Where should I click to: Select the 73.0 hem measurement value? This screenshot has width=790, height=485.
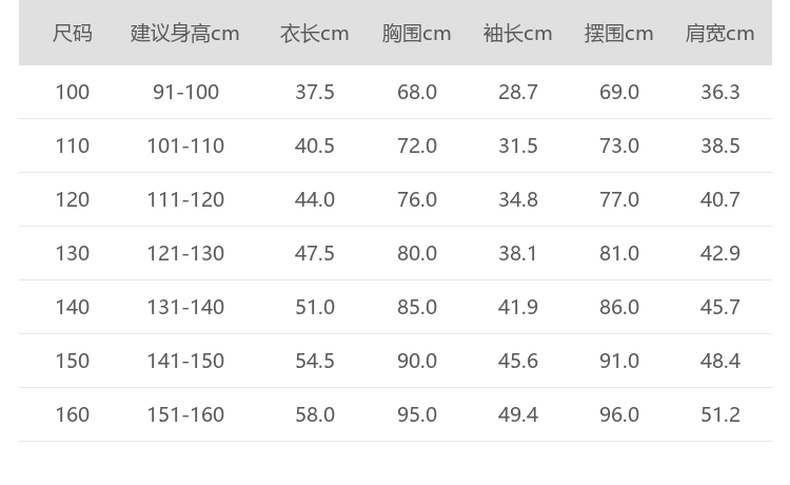(x=618, y=146)
